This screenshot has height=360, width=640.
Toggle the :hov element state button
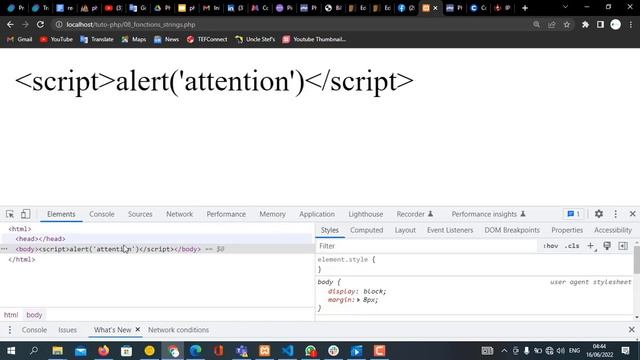pyautogui.click(x=551, y=246)
